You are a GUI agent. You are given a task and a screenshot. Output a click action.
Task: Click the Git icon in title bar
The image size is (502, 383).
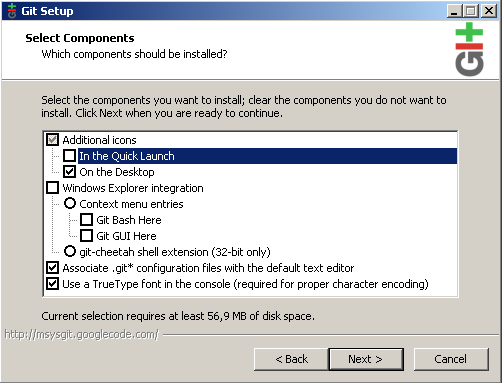[x=12, y=11]
